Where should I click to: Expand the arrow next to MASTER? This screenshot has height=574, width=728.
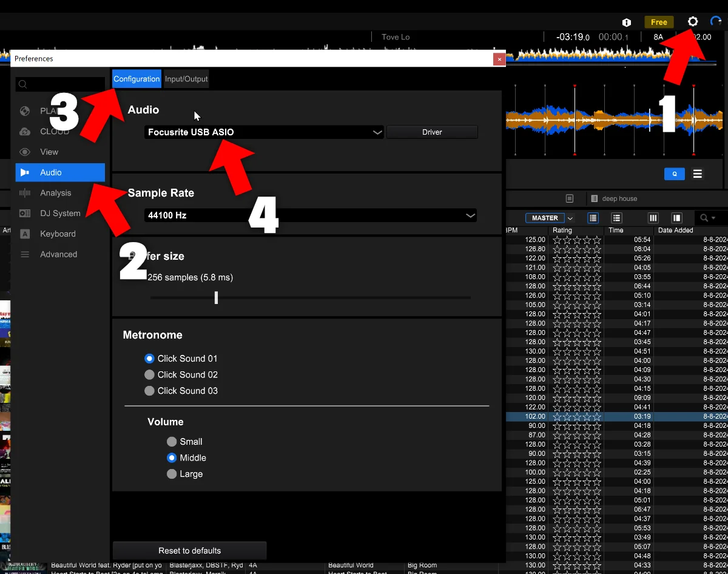[x=570, y=218]
